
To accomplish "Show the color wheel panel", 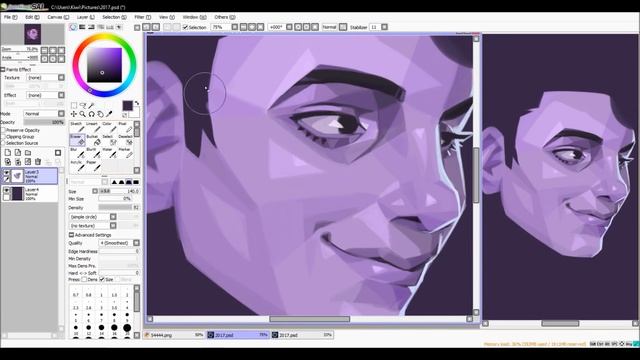I will (73, 27).
